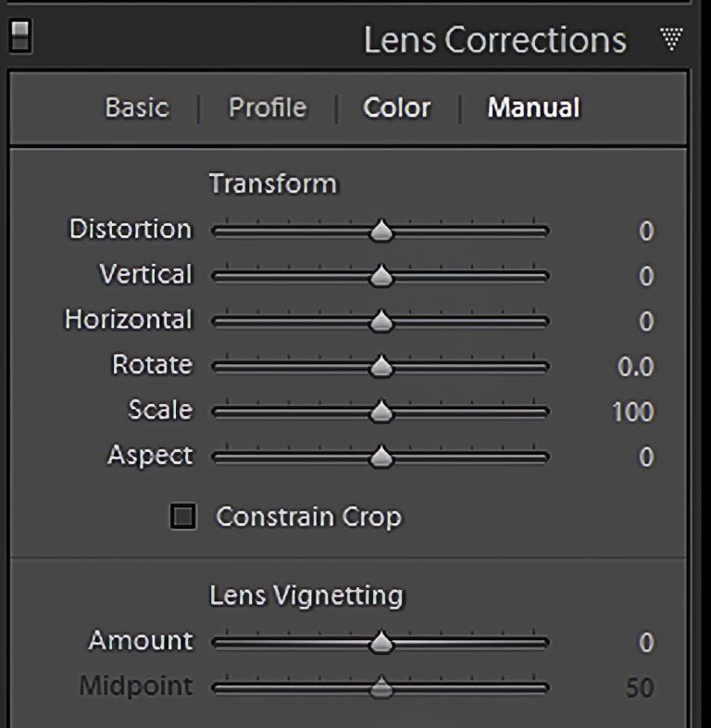Click the Midpoint value 50
Screen dimensions: 711x728
pyautogui.click(x=640, y=687)
